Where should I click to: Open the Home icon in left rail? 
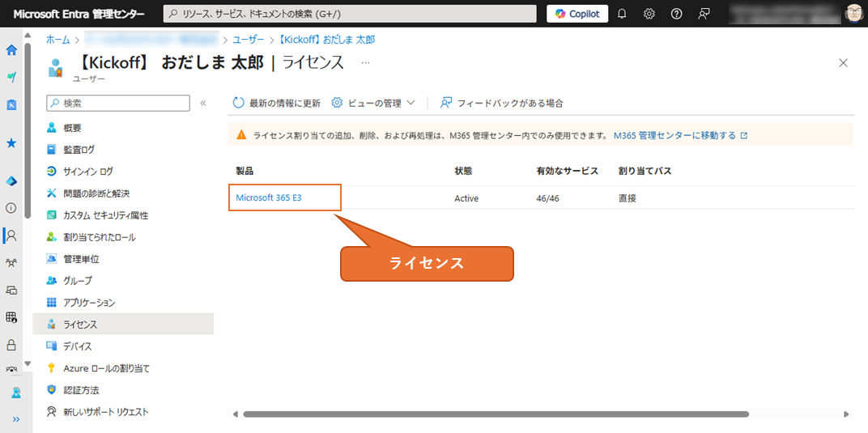11,50
